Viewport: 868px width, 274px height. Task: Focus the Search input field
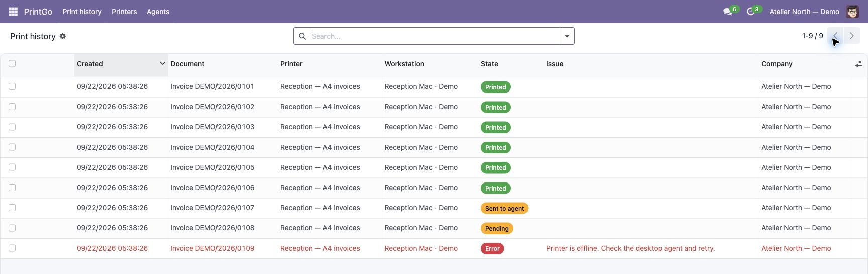(x=435, y=36)
